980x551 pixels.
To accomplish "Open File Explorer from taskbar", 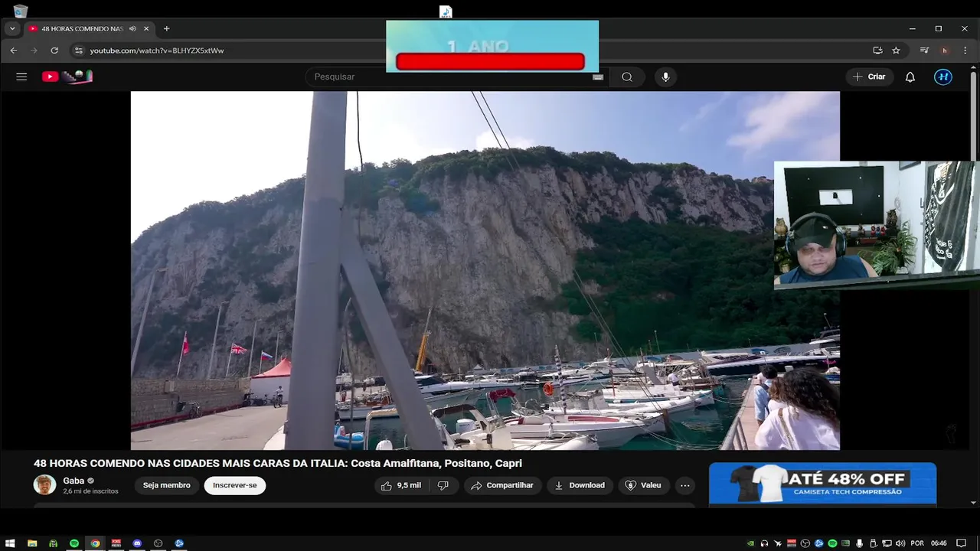I will [x=32, y=543].
